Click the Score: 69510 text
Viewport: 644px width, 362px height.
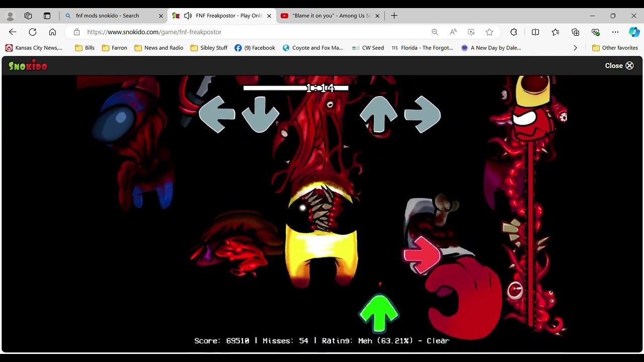pyautogui.click(x=222, y=341)
